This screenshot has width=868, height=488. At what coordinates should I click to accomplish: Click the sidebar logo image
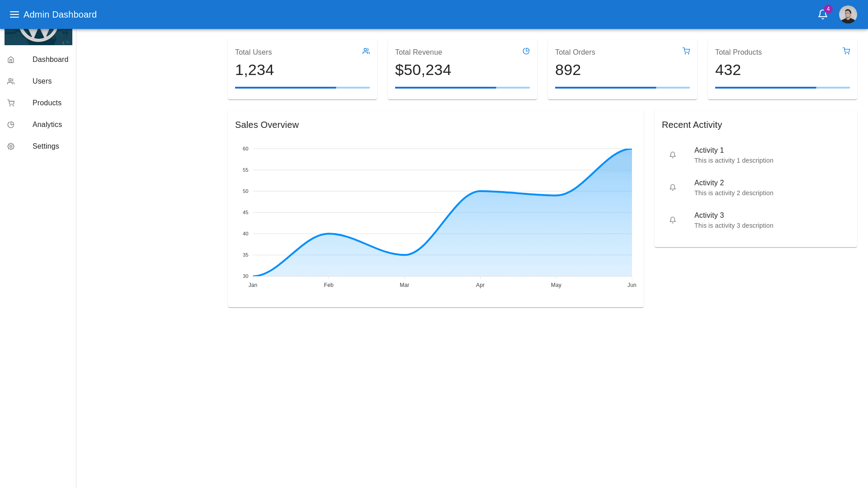[38, 37]
